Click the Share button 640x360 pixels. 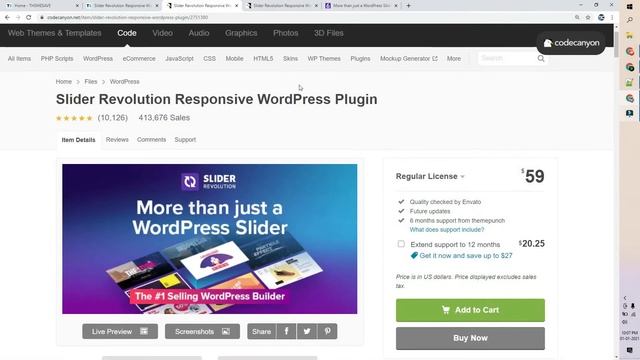click(262, 331)
